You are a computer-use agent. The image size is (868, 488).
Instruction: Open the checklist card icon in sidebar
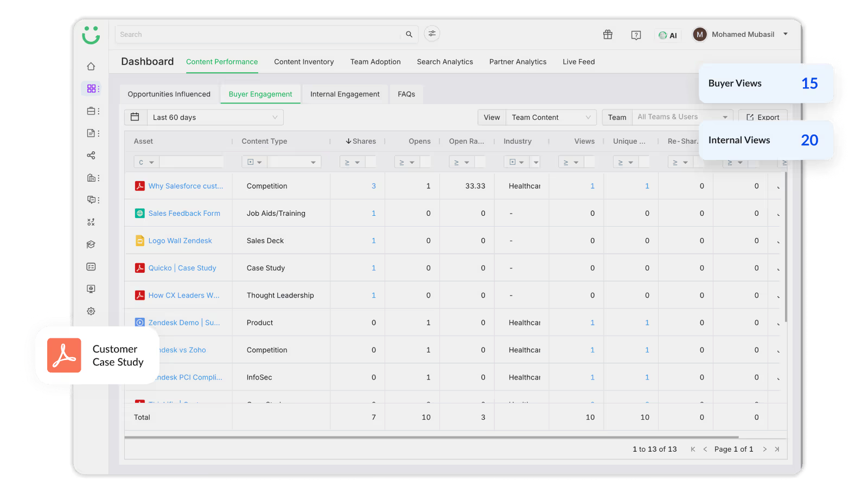pyautogui.click(x=91, y=267)
